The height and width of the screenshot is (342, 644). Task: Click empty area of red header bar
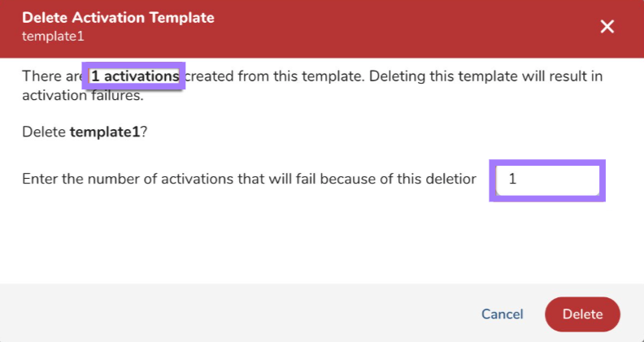[366, 28]
